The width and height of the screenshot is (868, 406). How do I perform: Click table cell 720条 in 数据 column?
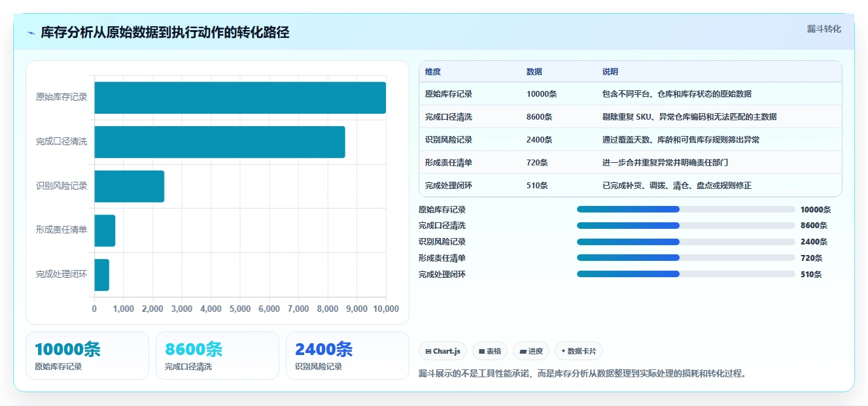pos(538,163)
